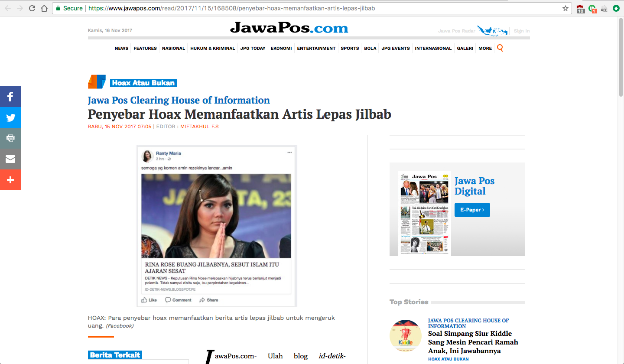Screen dimensions: 624x364
Task: Open the NEWS menu item
Action: tap(121, 48)
